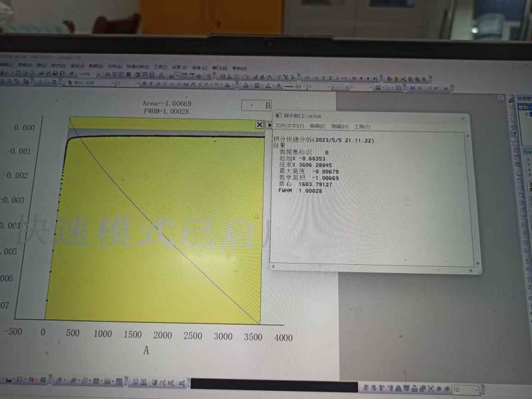Click the vertical scrollbar of script window
The image size is (532, 399).
[472, 199]
